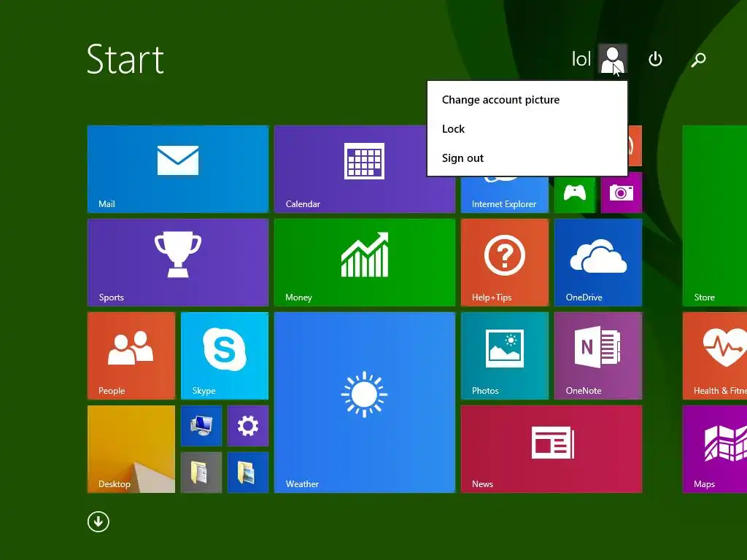Open the Mail tile
Viewport: 747px width, 560px height.
point(178,169)
